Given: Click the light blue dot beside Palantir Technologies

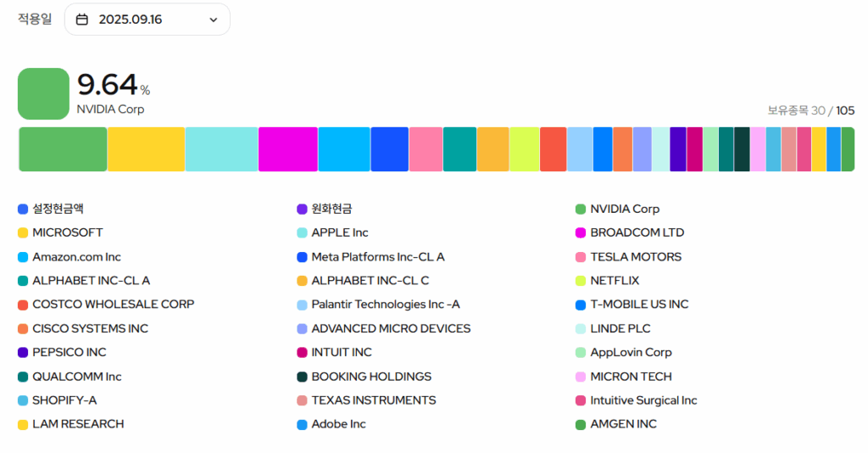Looking at the screenshot, I should pos(302,305).
